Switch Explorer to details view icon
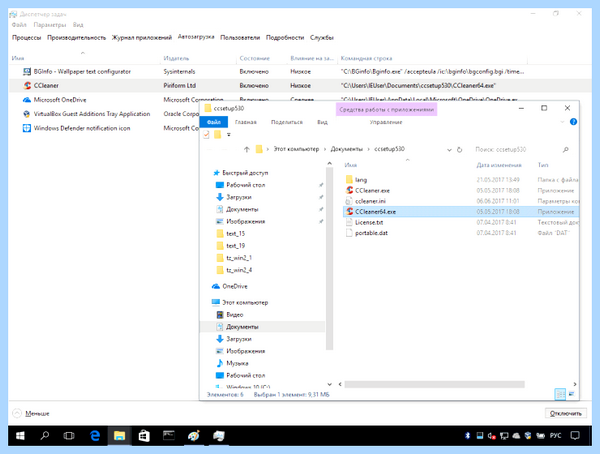This screenshot has width=600, height=454. pyautogui.click(x=560, y=394)
